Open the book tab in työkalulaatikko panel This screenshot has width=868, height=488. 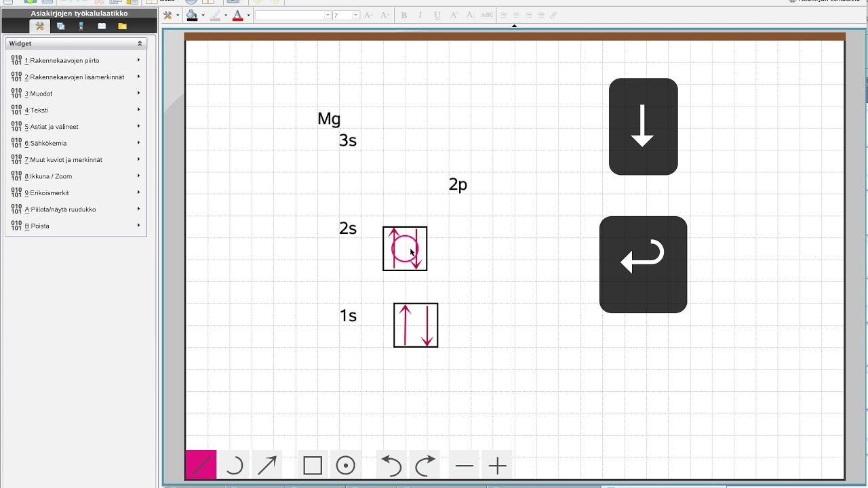102,26
